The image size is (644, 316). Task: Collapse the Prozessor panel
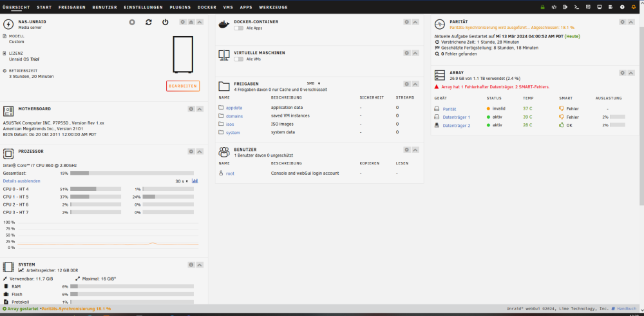[x=200, y=152]
